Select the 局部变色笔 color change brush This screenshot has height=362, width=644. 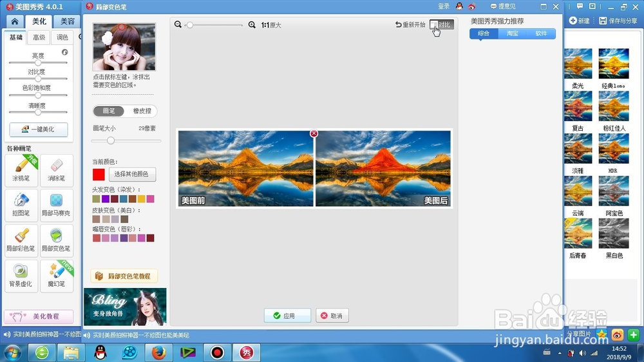click(x=57, y=240)
